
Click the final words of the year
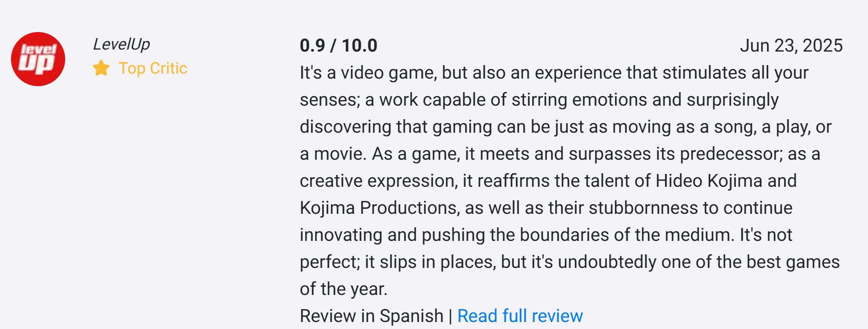point(343,289)
